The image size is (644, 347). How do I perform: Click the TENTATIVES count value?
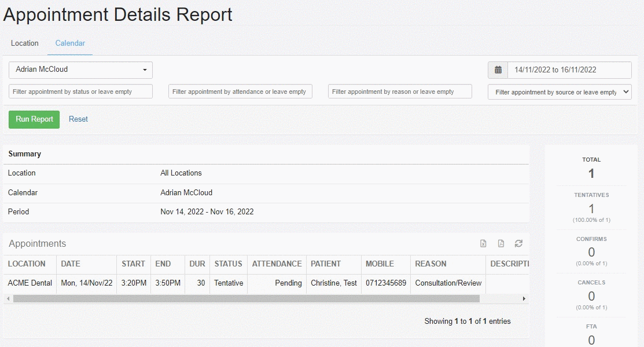pos(591,209)
